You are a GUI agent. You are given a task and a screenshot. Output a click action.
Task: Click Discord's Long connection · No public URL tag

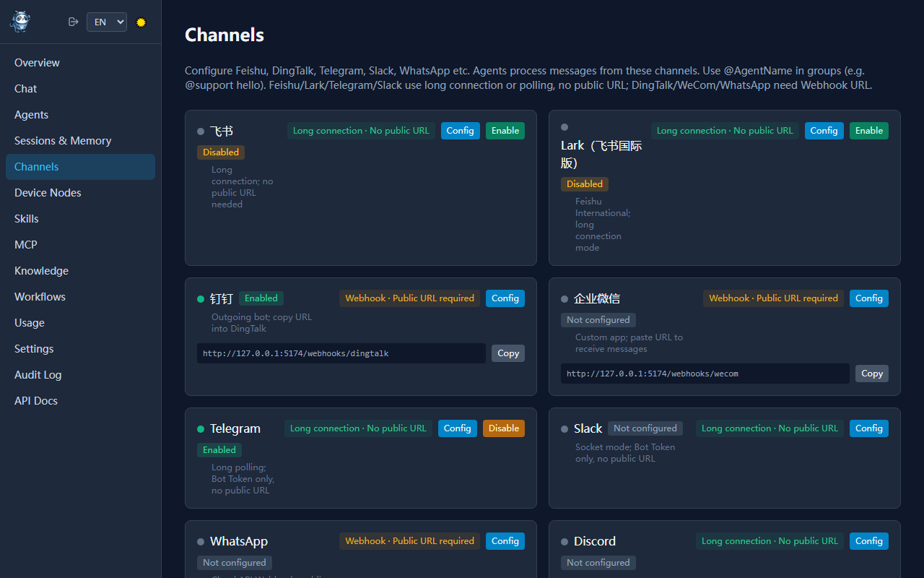tap(770, 541)
